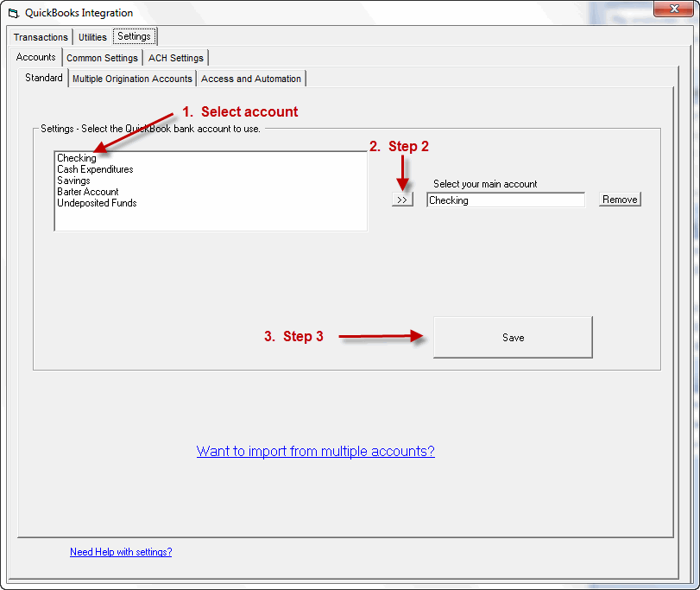The width and height of the screenshot is (700, 590).
Task: Click the QuickBooks Integration title bar icon
Action: 14,14
